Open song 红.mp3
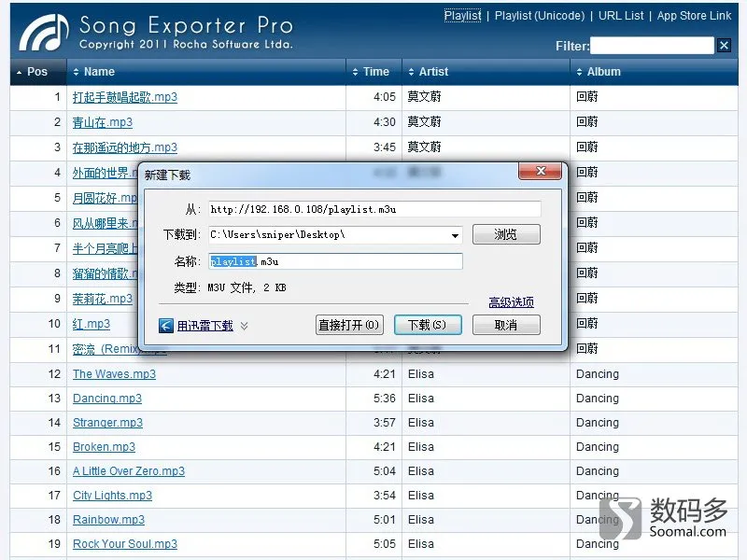 click(91, 324)
